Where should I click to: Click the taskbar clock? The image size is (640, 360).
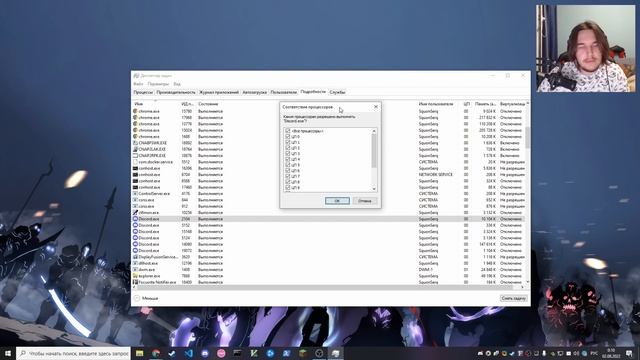[611, 353]
